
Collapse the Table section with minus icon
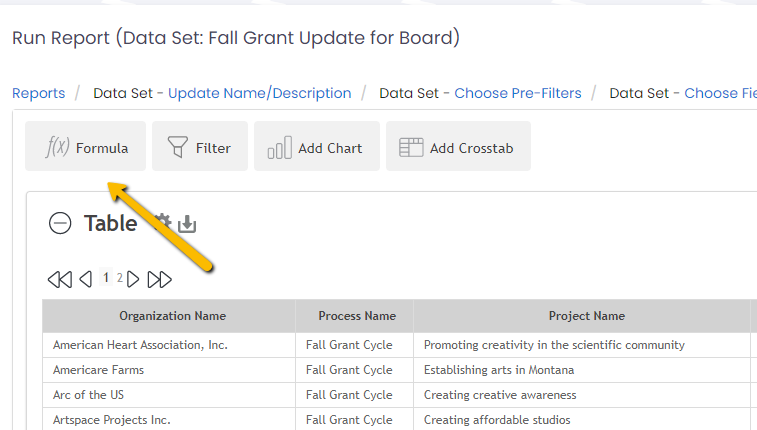60,223
